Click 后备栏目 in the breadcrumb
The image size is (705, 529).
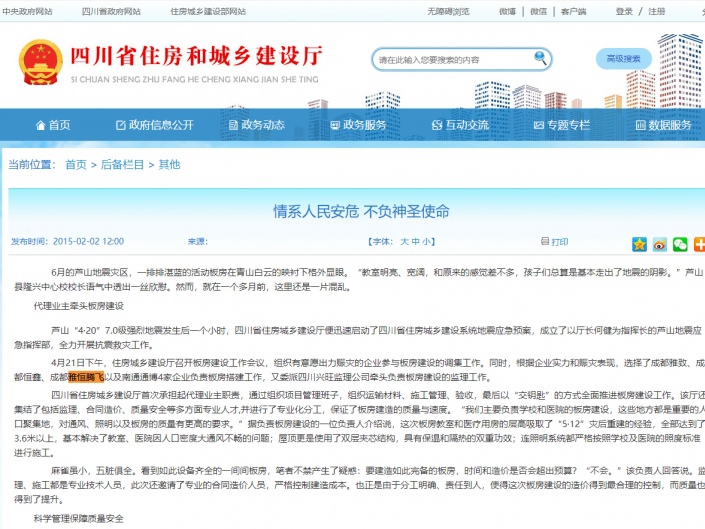(122, 164)
